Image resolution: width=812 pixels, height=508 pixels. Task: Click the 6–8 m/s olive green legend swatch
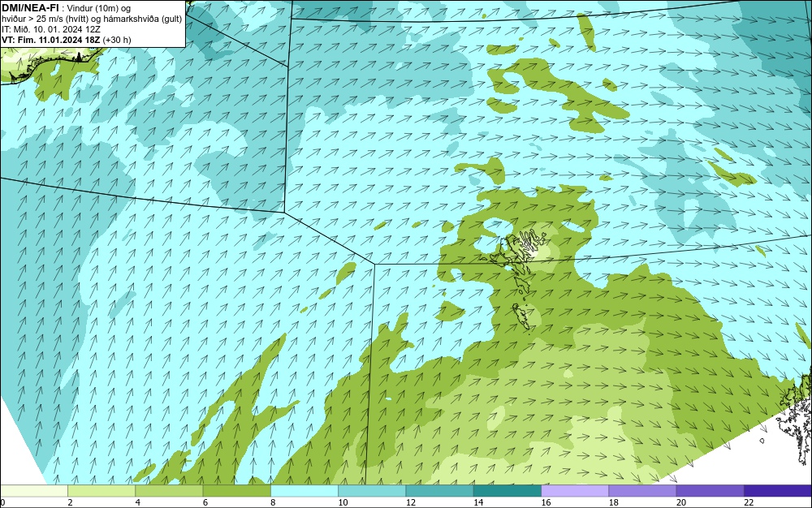[236, 491]
